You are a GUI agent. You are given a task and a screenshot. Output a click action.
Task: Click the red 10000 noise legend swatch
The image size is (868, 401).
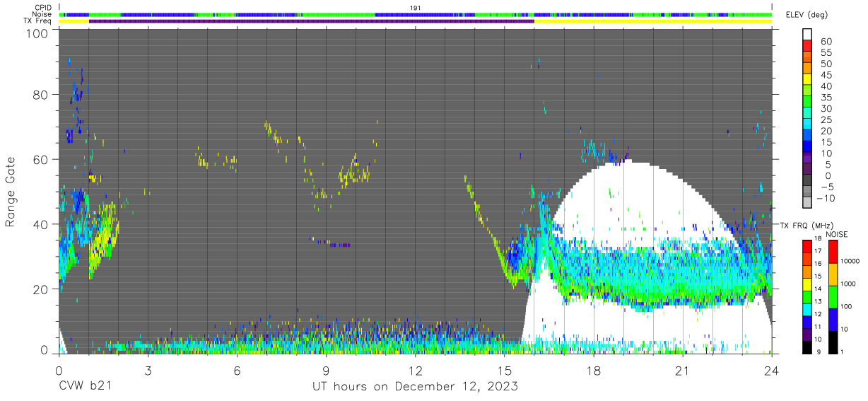click(833, 252)
